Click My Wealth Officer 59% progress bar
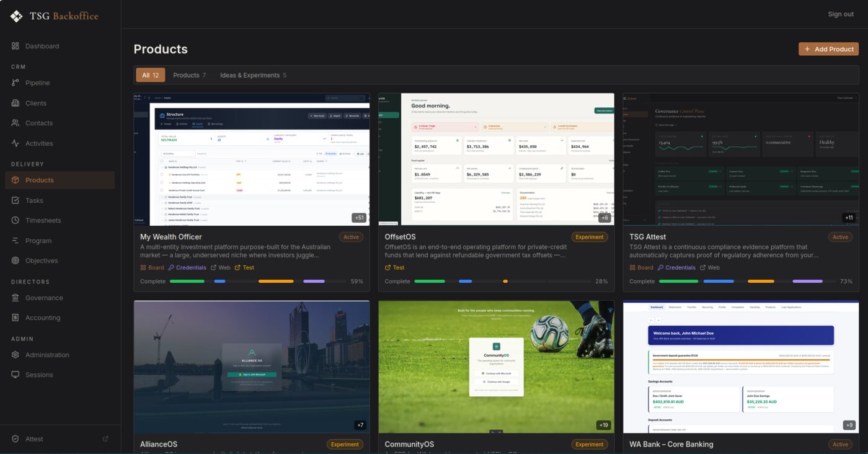The image size is (868, 454). point(258,282)
